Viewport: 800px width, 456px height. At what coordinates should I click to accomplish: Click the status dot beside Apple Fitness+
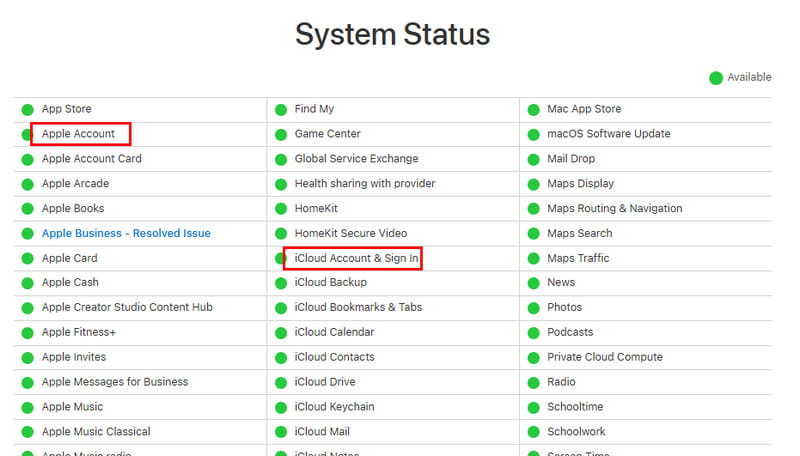(x=28, y=333)
